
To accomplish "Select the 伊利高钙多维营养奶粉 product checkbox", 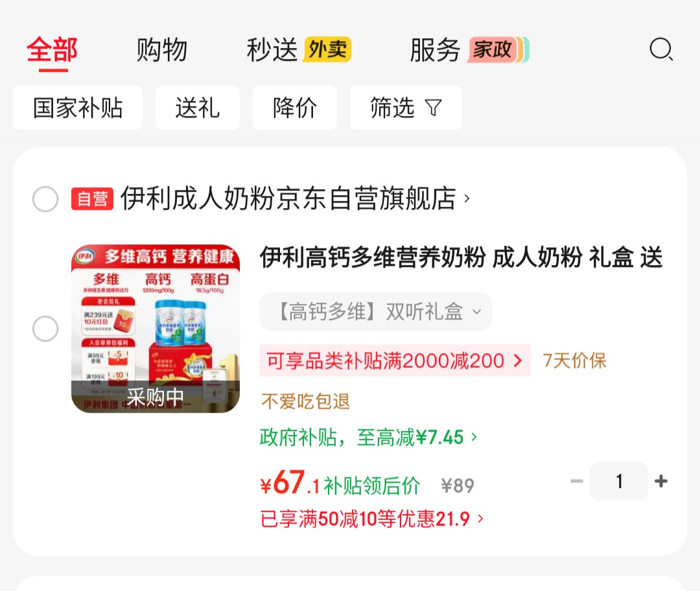I will (45, 329).
